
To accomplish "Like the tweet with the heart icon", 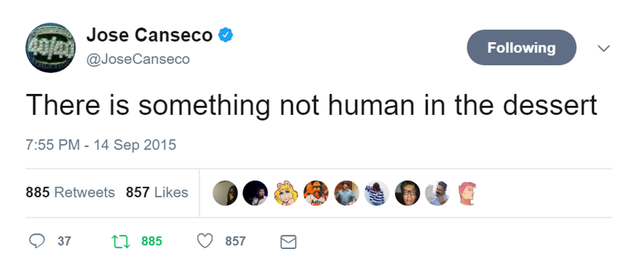I will (x=205, y=241).
